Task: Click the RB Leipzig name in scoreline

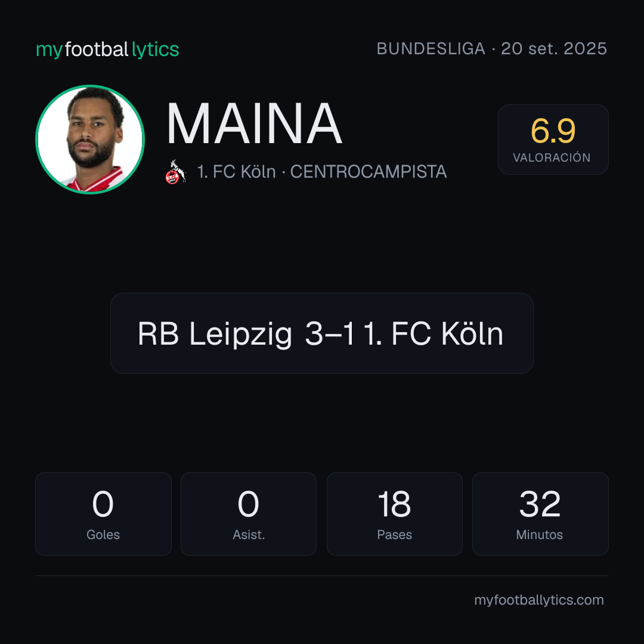Action: pyautogui.click(x=215, y=334)
